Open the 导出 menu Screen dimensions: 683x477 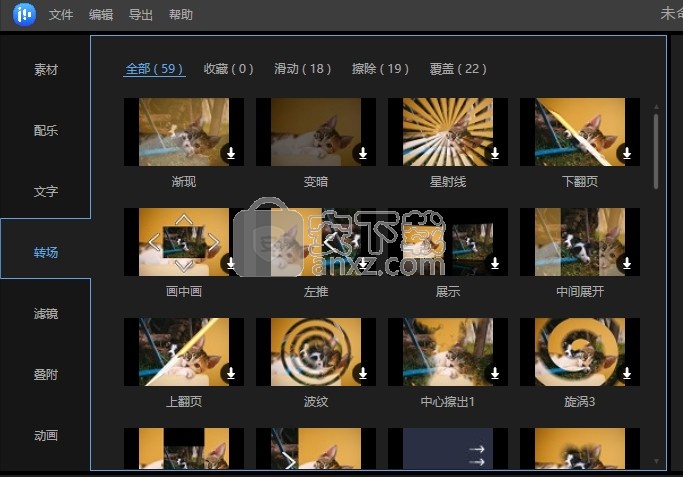click(x=141, y=15)
